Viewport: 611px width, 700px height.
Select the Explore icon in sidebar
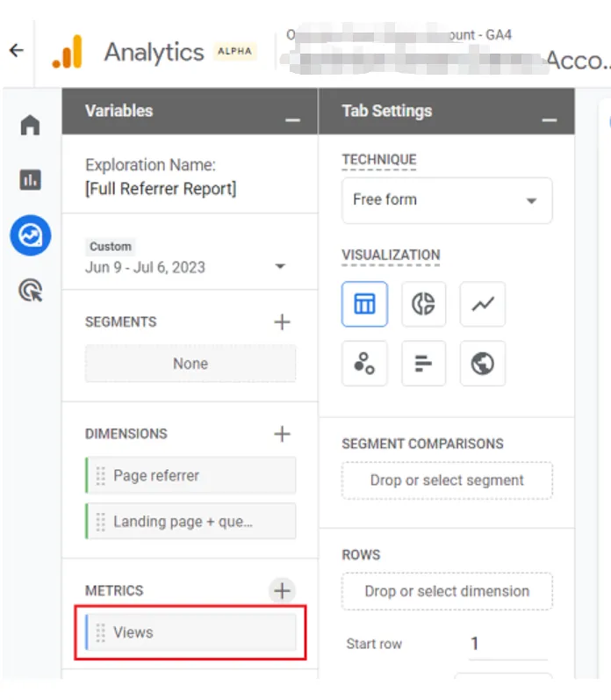point(31,235)
